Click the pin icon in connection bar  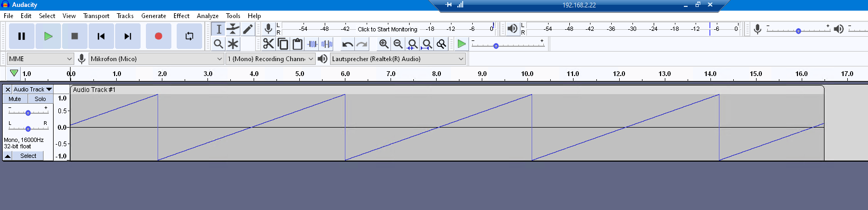pyautogui.click(x=449, y=5)
